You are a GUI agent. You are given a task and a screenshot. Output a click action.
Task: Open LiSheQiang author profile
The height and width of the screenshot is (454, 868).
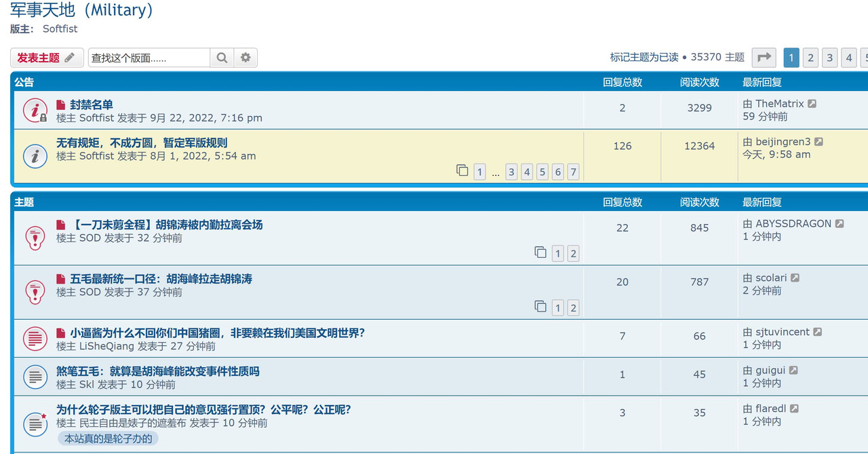click(106, 346)
